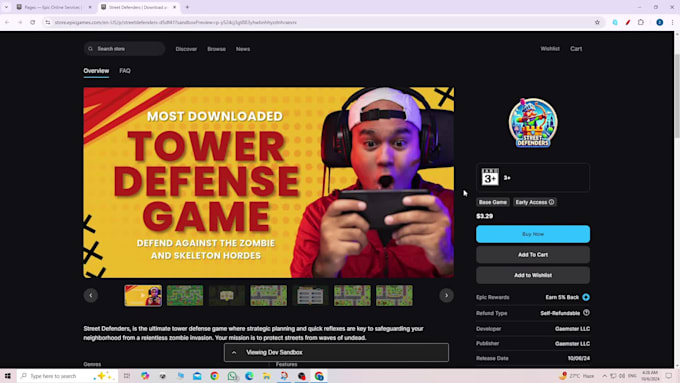Screen dimensions: 680x383
Task: Select the sixth screenshot thumbnail
Action: coord(352,295)
